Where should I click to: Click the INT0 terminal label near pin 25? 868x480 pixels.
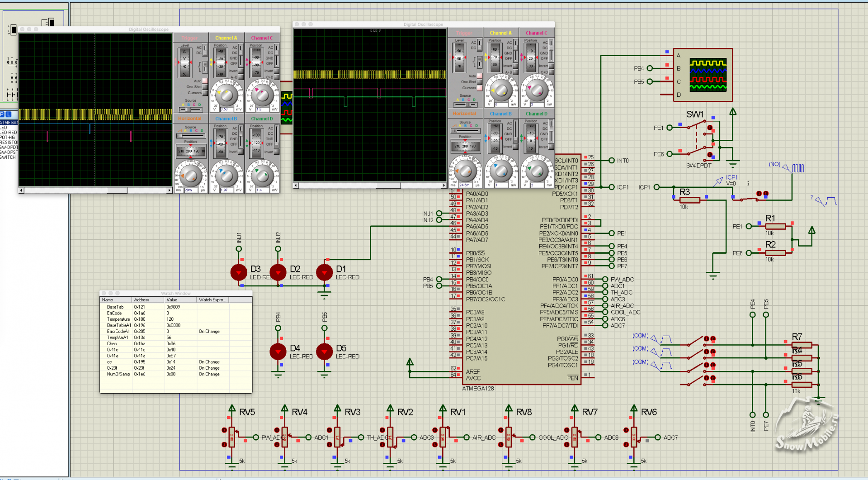point(623,161)
